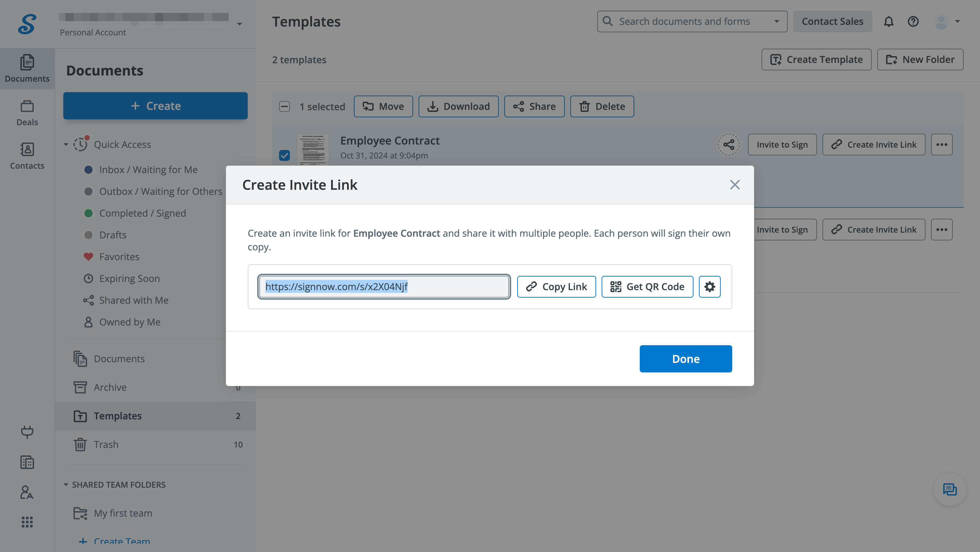
Task: Open Deals in left sidebar
Action: pos(27,113)
